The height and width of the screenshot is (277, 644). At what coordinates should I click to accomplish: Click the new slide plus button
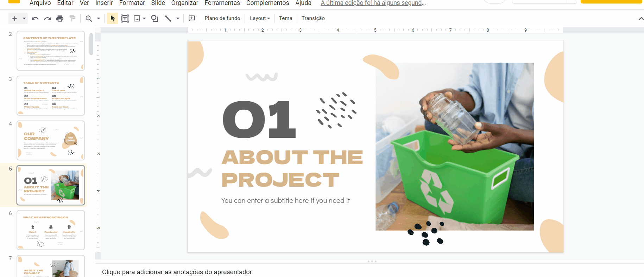(x=14, y=18)
